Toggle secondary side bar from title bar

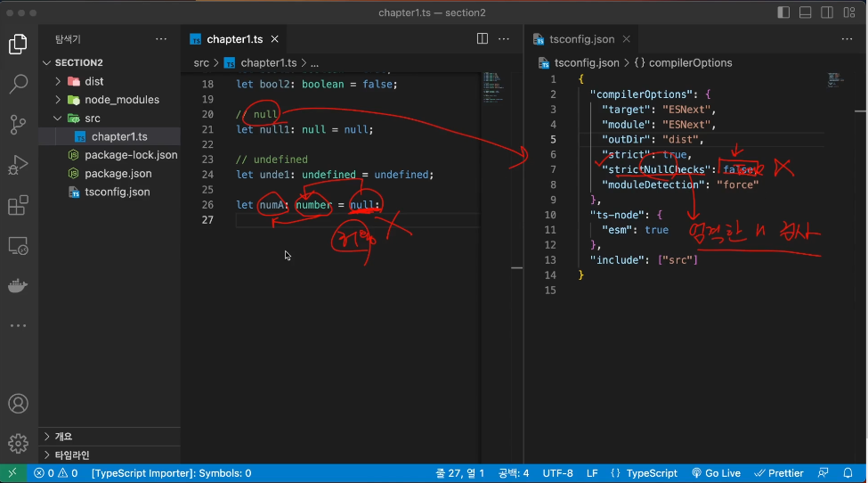click(827, 12)
